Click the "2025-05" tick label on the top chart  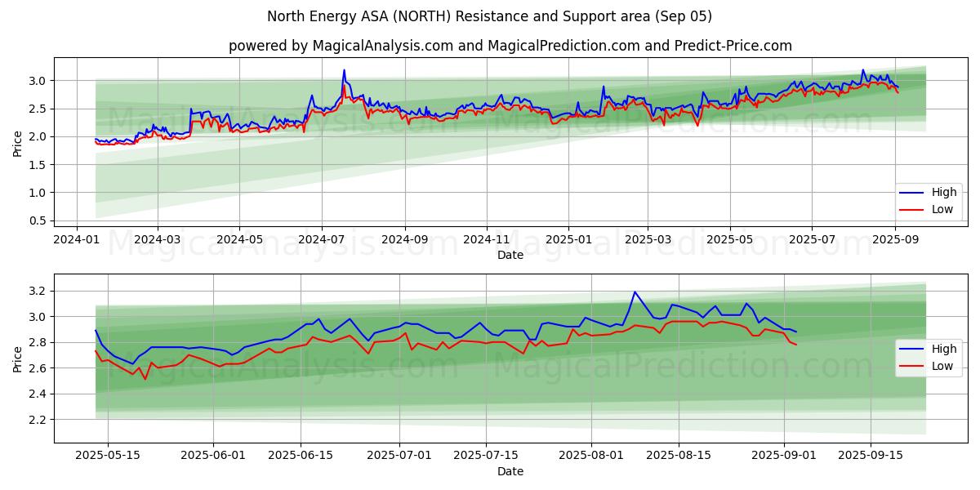730,239
